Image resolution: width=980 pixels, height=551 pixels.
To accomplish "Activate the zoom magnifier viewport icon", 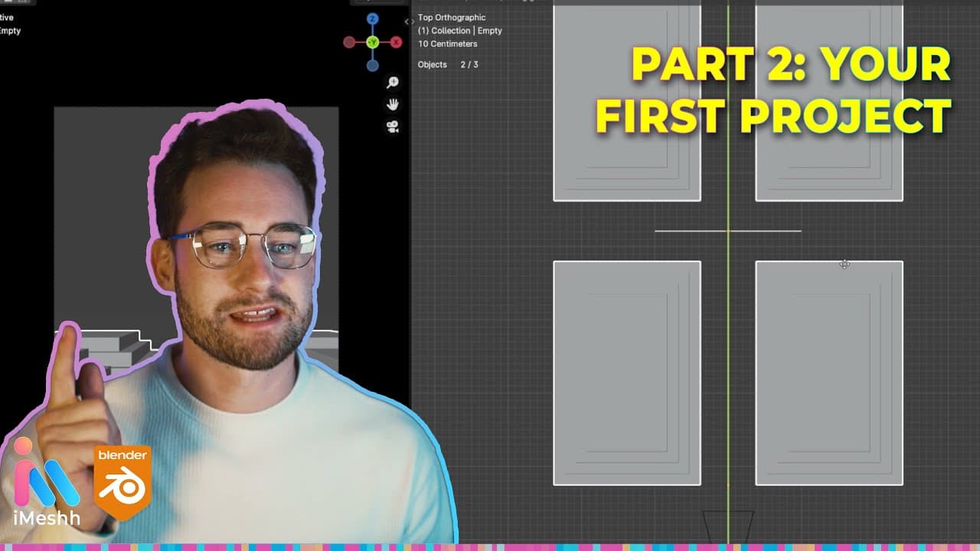I will click(393, 83).
